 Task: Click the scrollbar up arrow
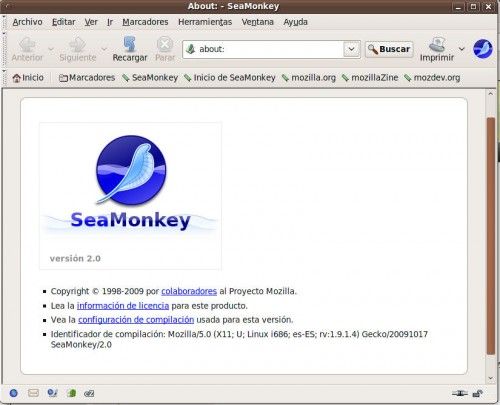490,94
